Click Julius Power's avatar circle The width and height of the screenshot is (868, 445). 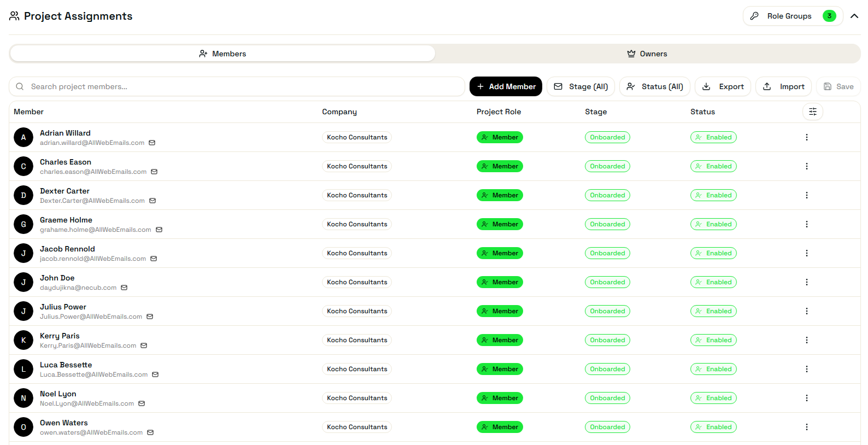coord(24,311)
